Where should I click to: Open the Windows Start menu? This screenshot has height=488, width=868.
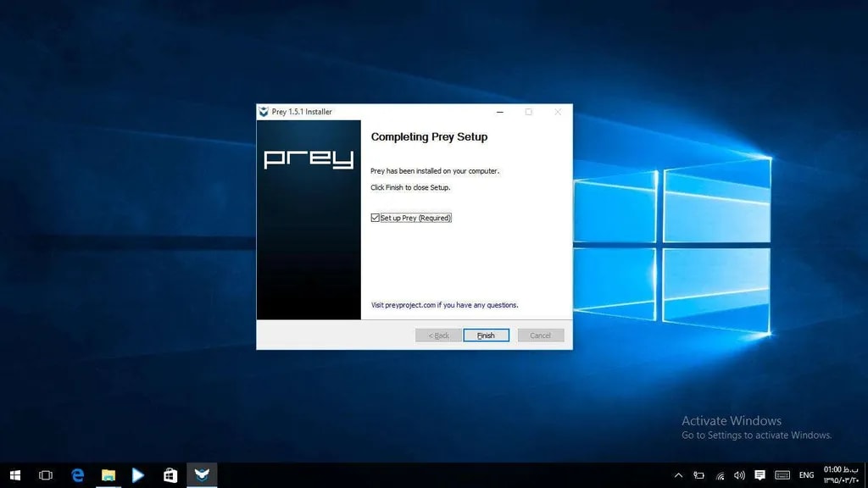pos(14,475)
